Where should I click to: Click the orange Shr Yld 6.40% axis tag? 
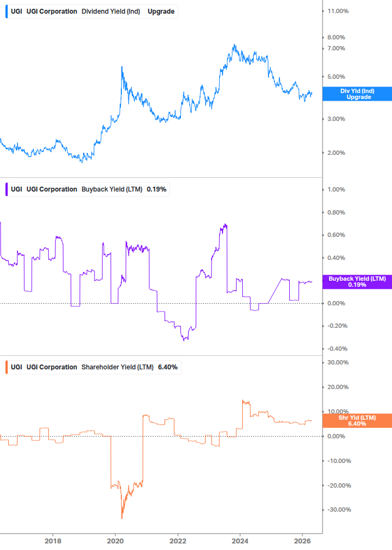coord(357,420)
